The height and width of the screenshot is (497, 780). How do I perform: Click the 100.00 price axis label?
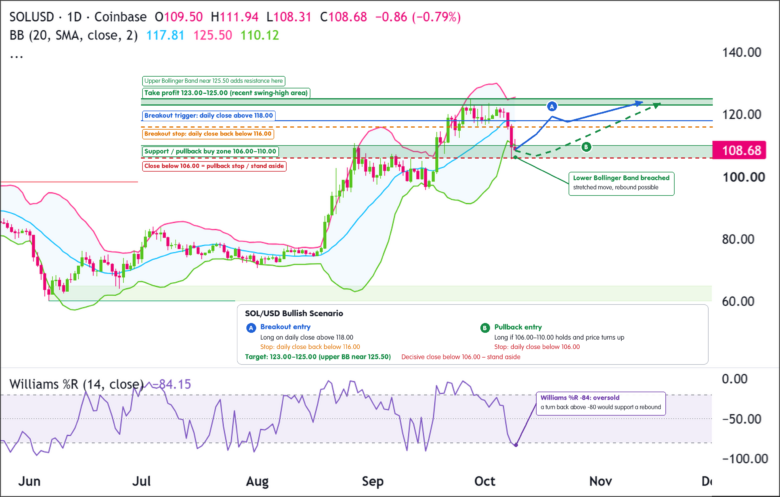click(x=744, y=177)
